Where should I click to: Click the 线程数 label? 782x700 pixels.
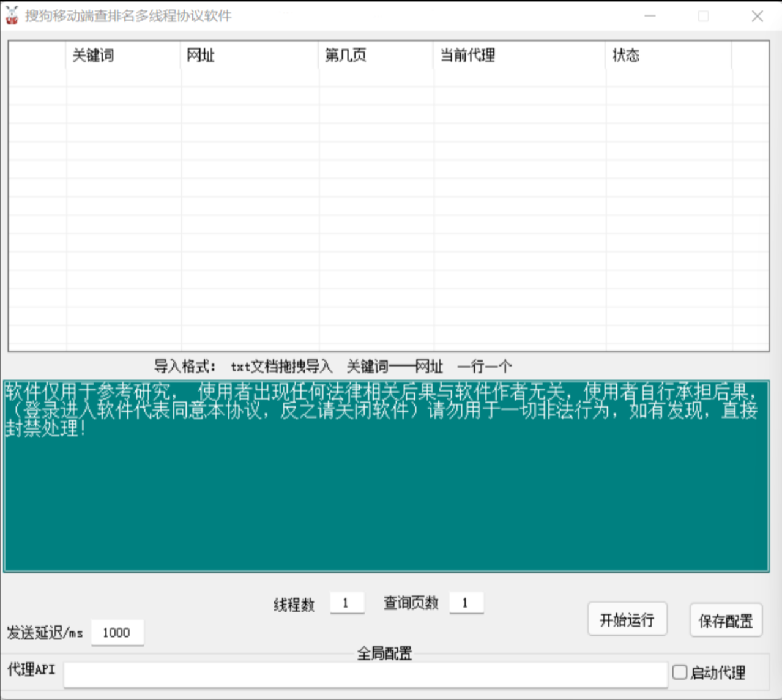(294, 605)
